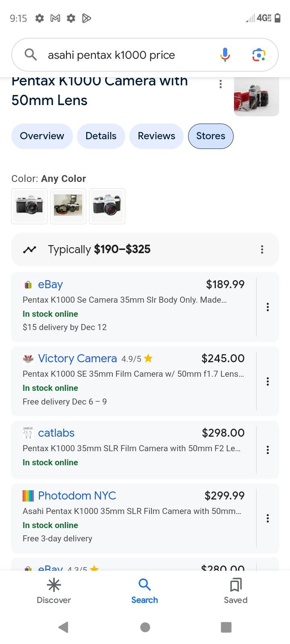The height and width of the screenshot is (644, 290).
Task: Go to the Discover tab
Action: (x=54, y=591)
